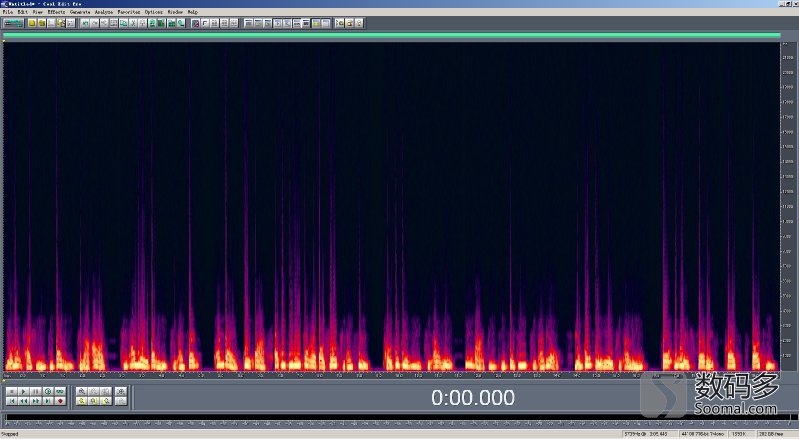Open the Help menu
The width and height of the screenshot is (799, 439).
(193, 12)
